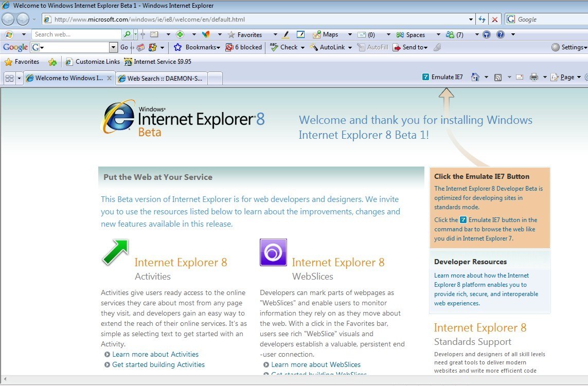Stop loading with the red X icon
This screenshot has height=386, width=588.
coord(494,19)
